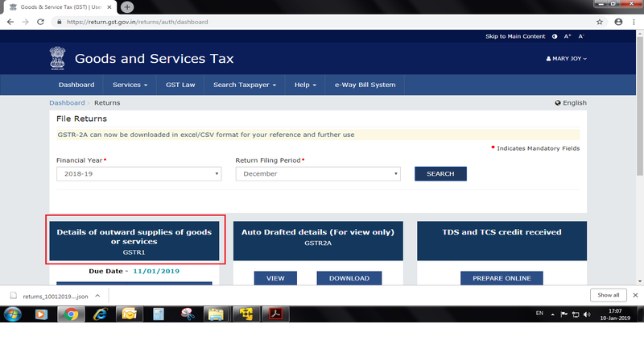The width and height of the screenshot is (644, 345).
Task: Open file explorer folder taskbar icon
Action: (x=217, y=314)
